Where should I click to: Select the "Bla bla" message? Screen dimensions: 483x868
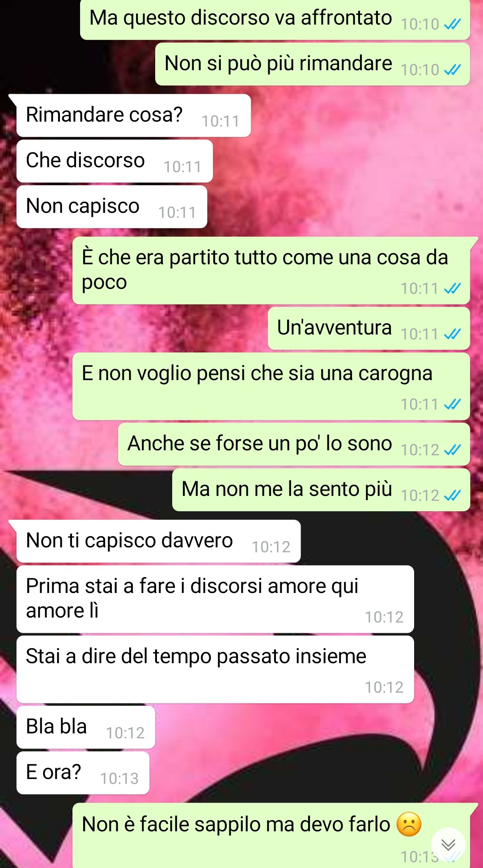86,727
